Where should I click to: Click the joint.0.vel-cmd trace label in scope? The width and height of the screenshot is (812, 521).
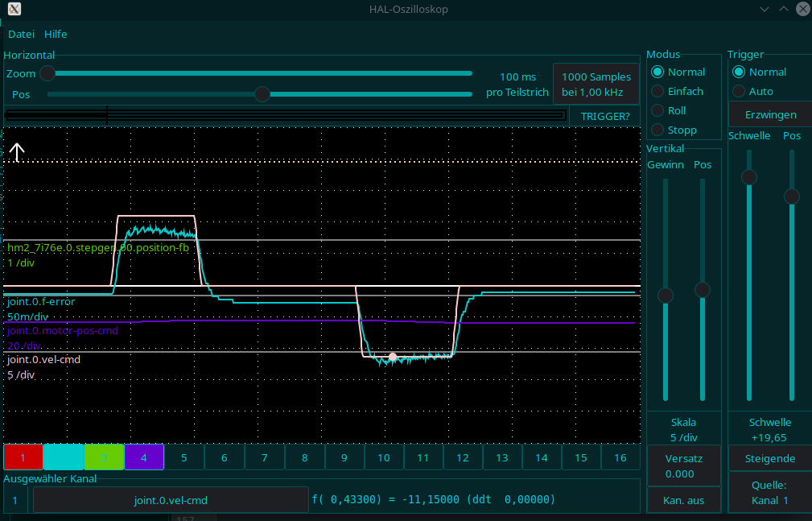point(43,360)
